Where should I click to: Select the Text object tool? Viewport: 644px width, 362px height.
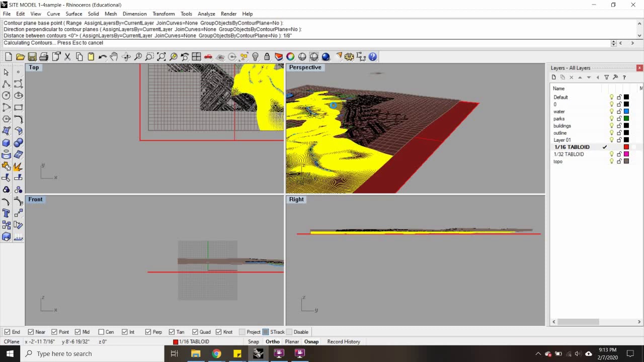click(7, 213)
